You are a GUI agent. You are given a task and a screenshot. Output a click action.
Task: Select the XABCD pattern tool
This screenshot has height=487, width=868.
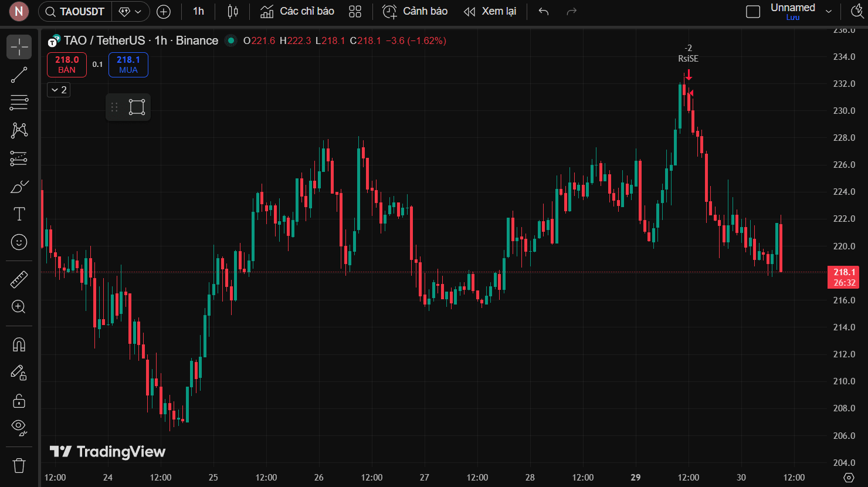pos(19,130)
